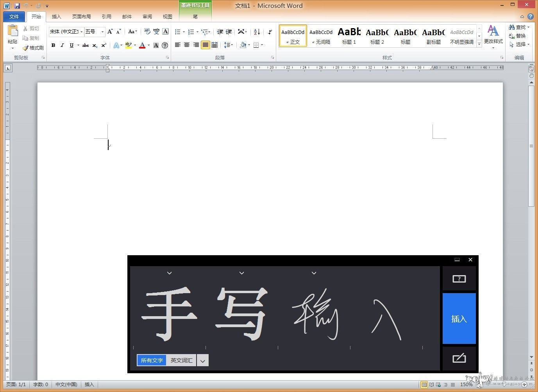The image size is (538, 392).
Task: Click the font color red A swatch
Action: coord(142,45)
